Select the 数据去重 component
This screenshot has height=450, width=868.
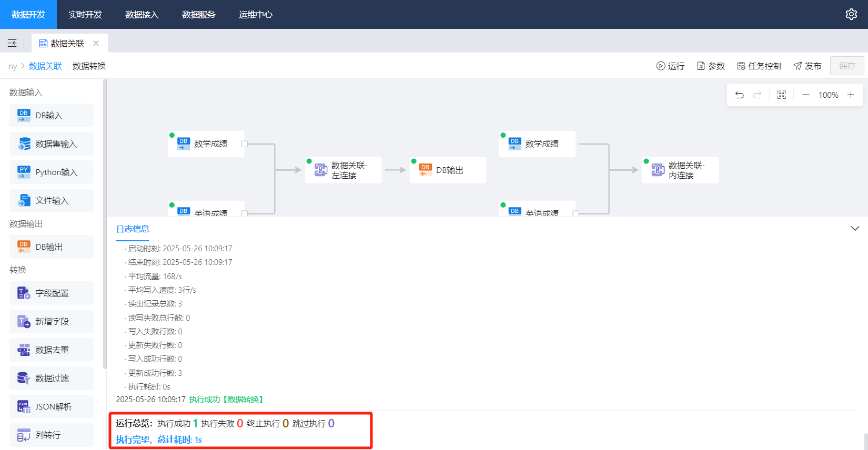(52, 350)
